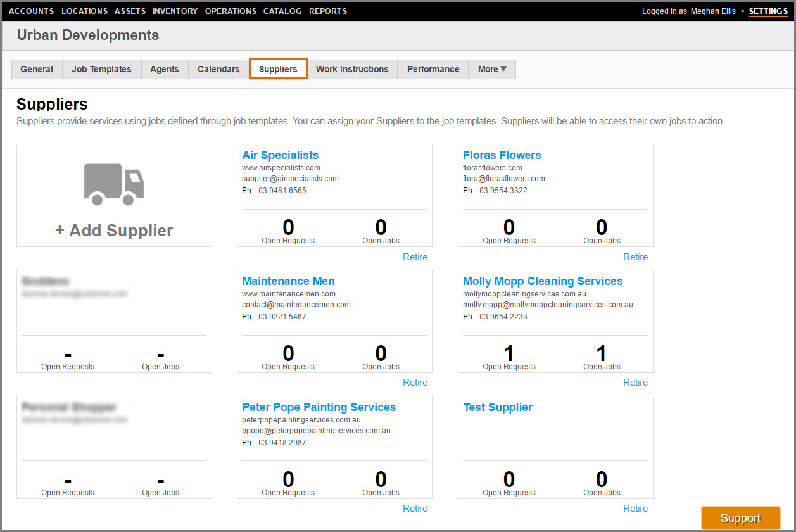Retire the Maintenance Men supplier
796x532 pixels.
[415, 383]
